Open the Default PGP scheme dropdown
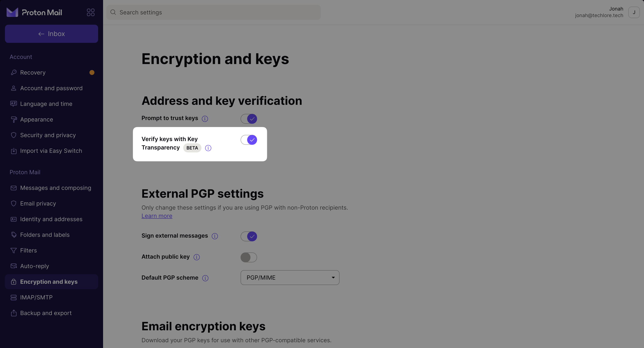The image size is (644, 348). 290,278
